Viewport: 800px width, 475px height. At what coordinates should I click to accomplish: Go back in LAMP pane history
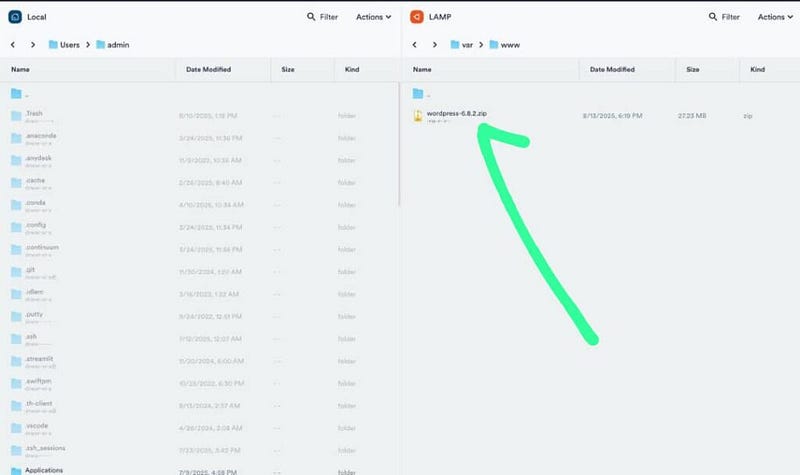[414, 45]
